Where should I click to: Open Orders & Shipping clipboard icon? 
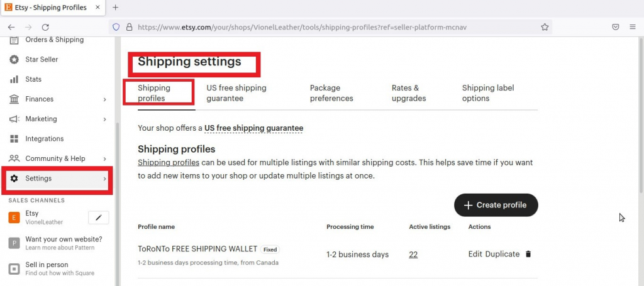14,40
